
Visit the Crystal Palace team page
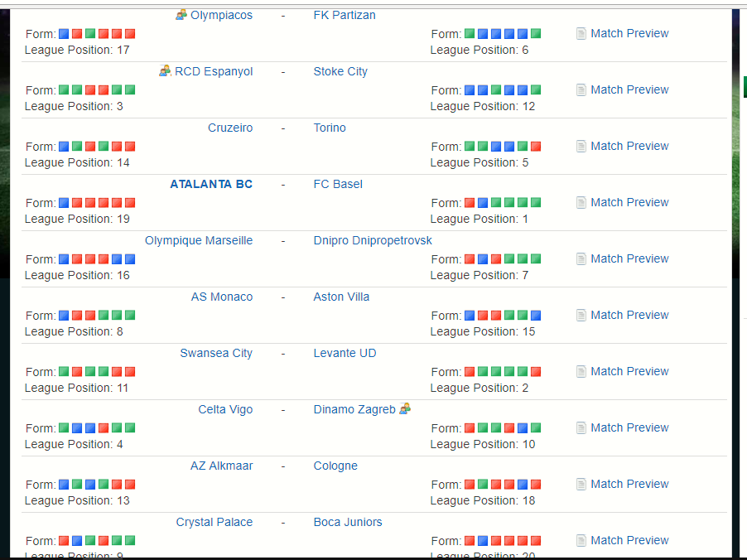pyautogui.click(x=214, y=522)
